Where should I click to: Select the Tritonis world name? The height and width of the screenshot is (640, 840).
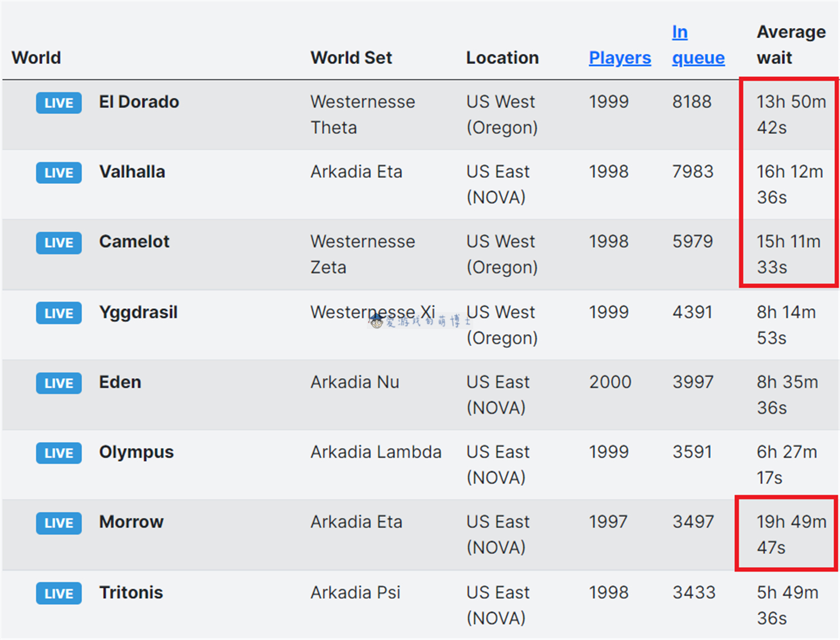click(x=131, y=592)
